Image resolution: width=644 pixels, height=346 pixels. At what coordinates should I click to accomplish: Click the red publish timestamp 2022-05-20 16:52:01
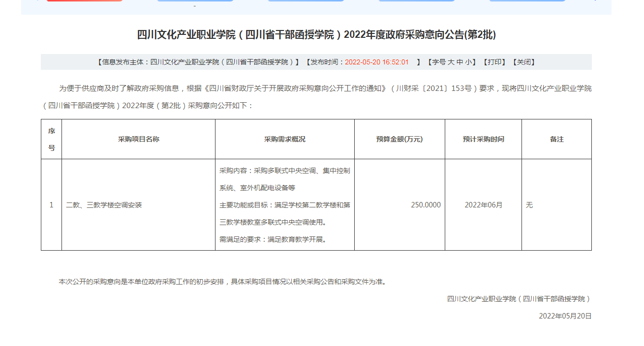click(376, 62)
